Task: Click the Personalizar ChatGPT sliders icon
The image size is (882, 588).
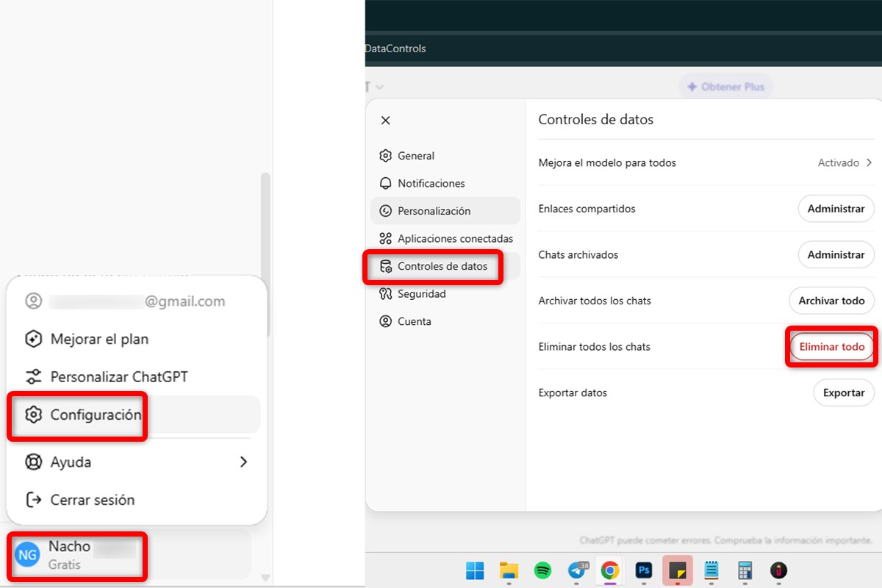Action: coord(33,377)
